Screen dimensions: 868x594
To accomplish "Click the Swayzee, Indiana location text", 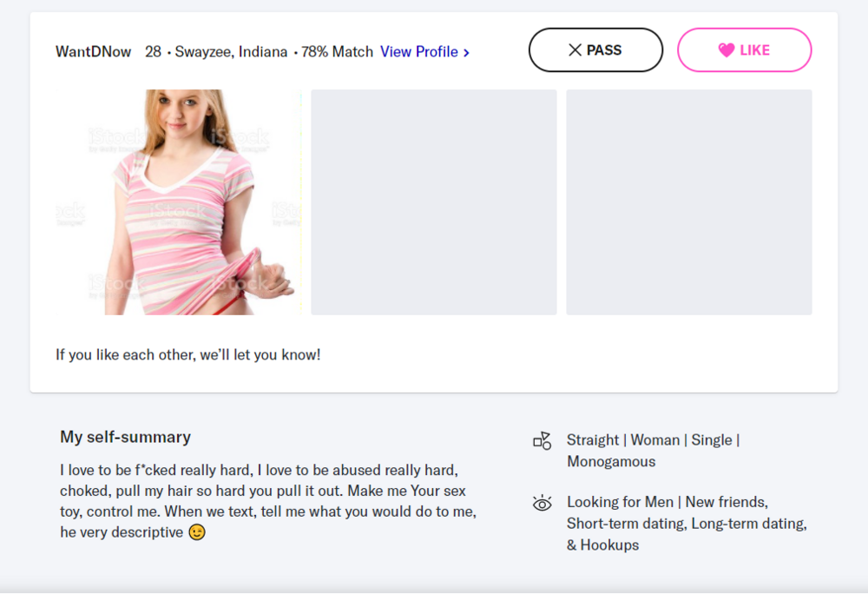I will pos(231,52).
